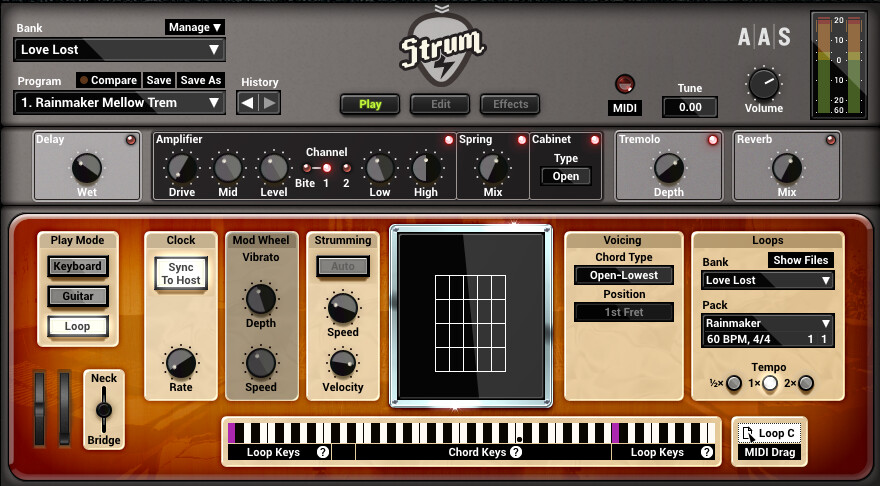Click the master Volume knob

(x=764, y=84)
